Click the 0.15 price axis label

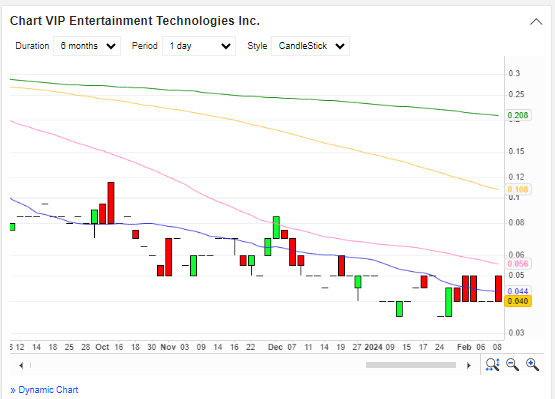coord(516,152)
